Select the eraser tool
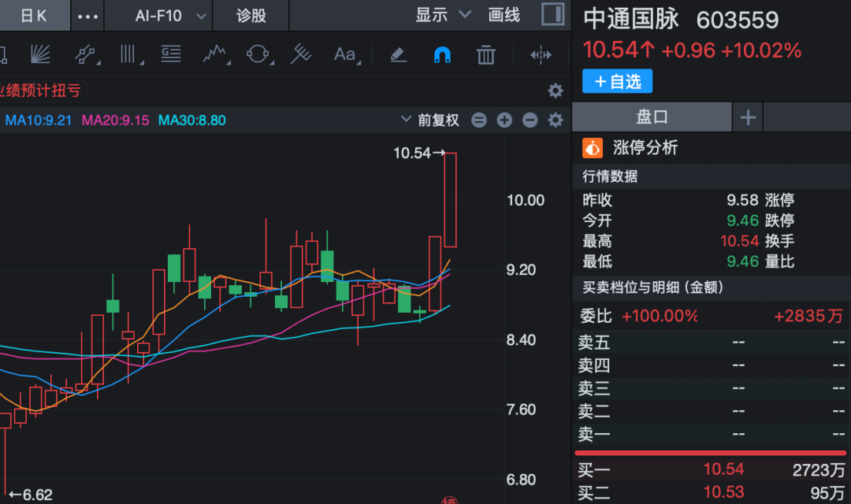851x504 pixels. tap(399, 54)
